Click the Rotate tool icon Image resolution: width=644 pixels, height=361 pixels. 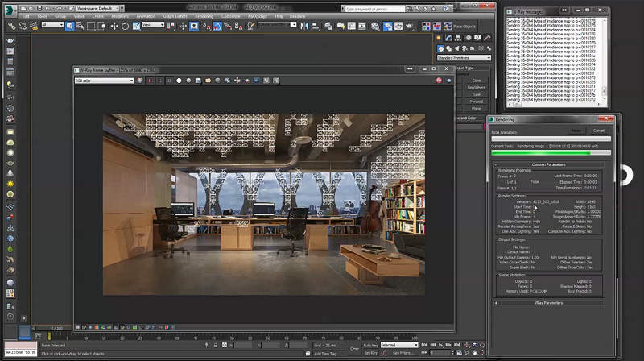tap(125, 26)
